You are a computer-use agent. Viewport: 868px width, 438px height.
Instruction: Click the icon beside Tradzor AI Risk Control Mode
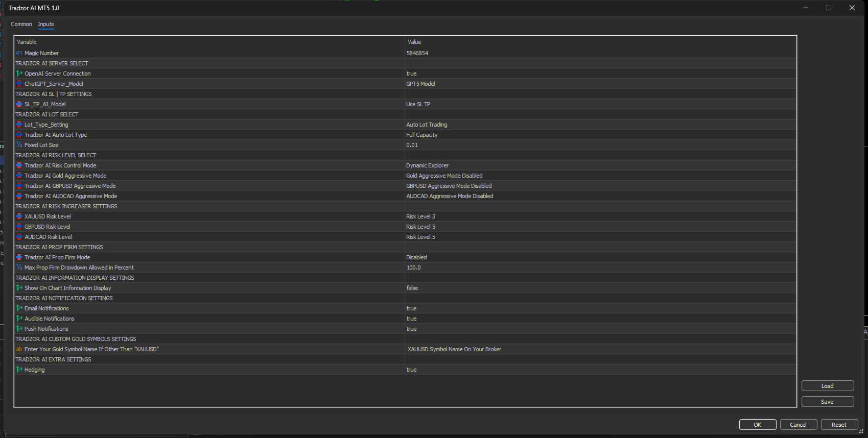pos(19,165)
